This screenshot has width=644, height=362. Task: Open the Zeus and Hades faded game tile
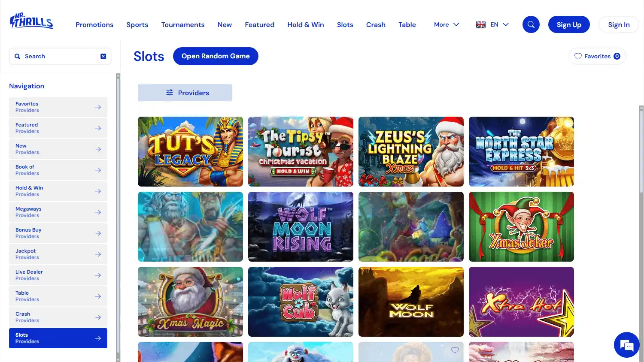point(190,226)
